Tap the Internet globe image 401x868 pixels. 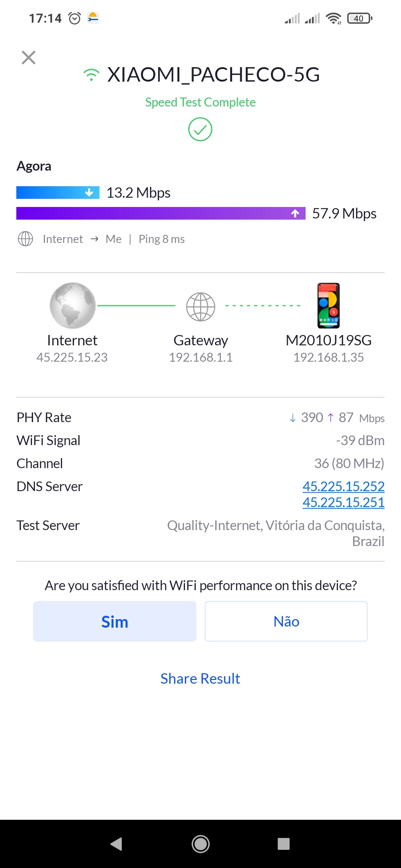(72, 305)
